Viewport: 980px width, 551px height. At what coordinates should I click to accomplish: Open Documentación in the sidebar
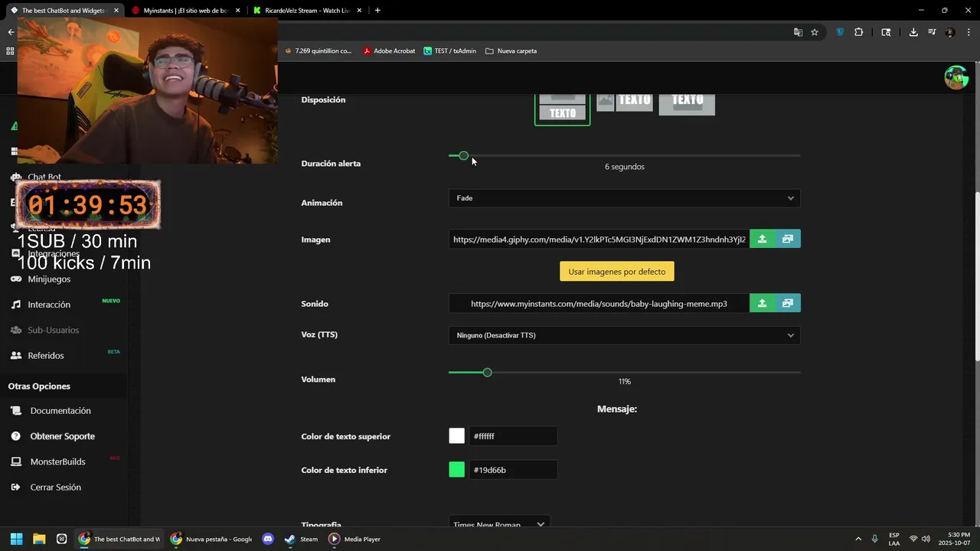[60, 411]
